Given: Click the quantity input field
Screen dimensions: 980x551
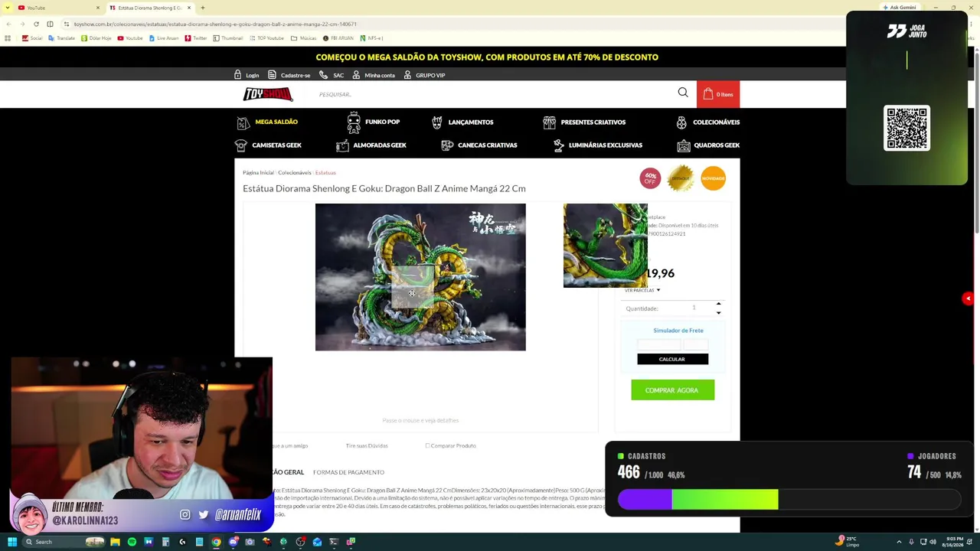Looking at the screenshot, I should coord(694,308).
